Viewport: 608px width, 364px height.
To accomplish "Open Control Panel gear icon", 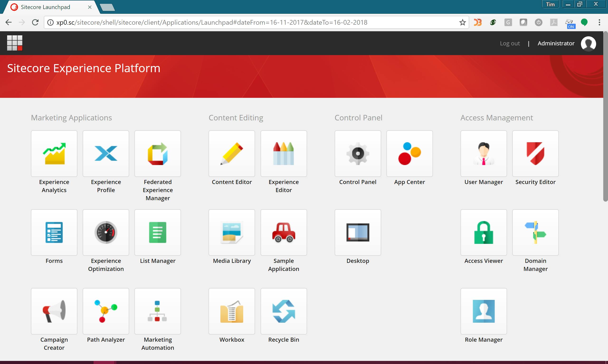I will click(358, 154).
